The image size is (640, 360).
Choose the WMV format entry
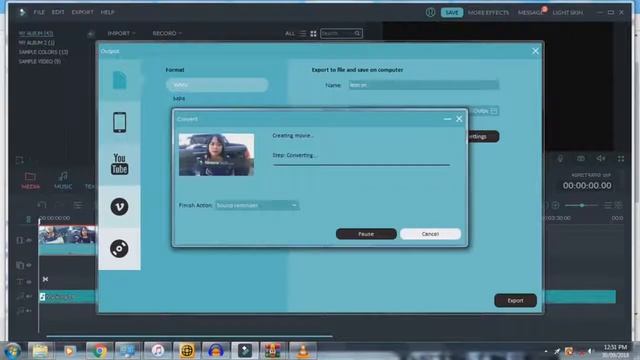[217, 85]
